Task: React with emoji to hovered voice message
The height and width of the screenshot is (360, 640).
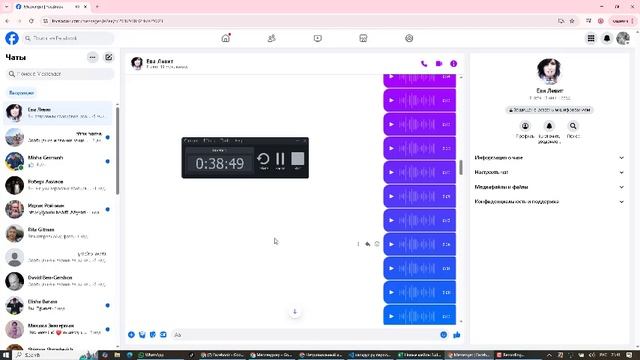Action: [377, 244]
